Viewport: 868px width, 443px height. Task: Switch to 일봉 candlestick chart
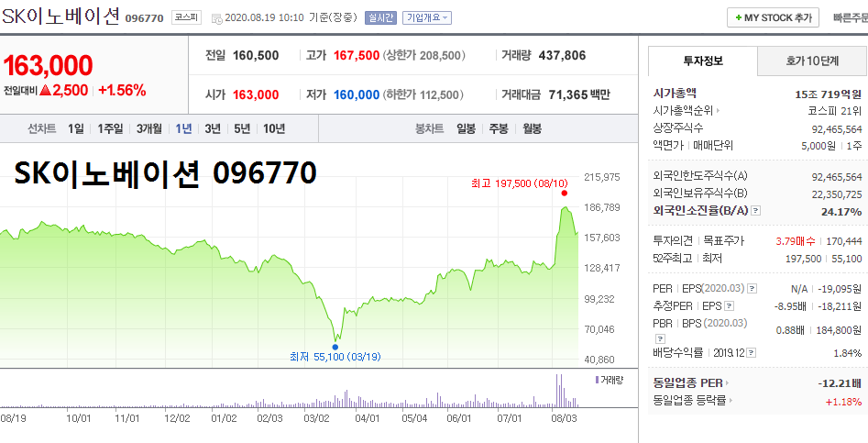[466, 129]
